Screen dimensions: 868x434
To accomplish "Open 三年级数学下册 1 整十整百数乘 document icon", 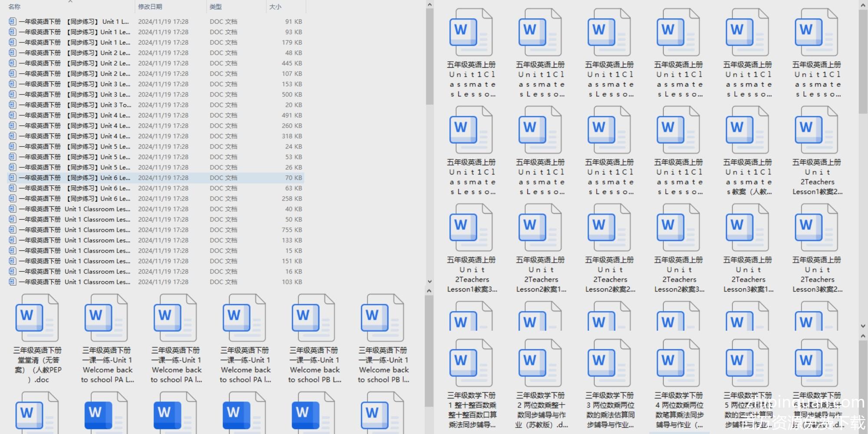I will 471,363.
